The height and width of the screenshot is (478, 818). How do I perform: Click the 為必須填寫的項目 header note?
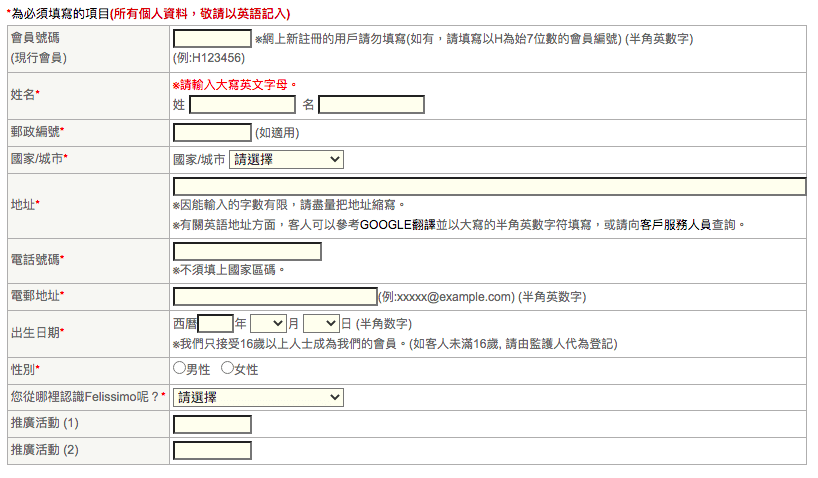pos(148,13)
